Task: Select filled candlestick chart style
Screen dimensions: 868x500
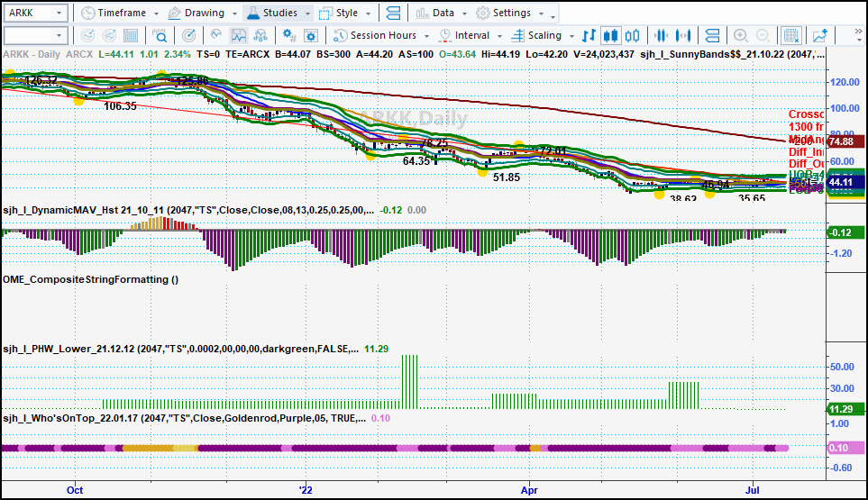Action: pyautogui.click(x=610, y=35)
